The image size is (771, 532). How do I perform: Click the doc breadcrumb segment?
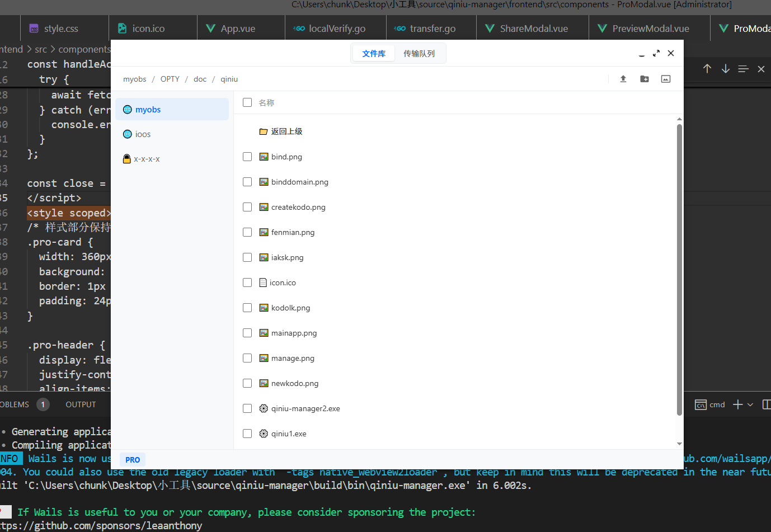point(200,79)
